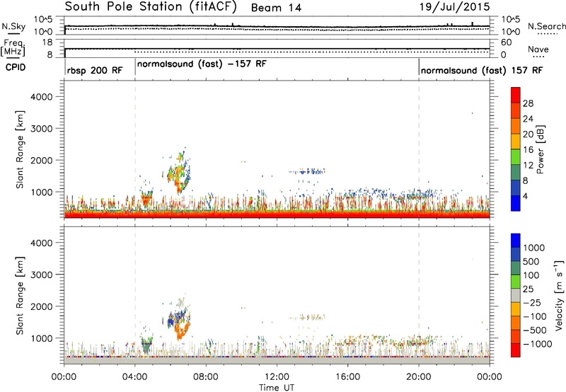566x392 pixels.
Task: Select the '20:00' time tick label
Action: tap(419, 377)
